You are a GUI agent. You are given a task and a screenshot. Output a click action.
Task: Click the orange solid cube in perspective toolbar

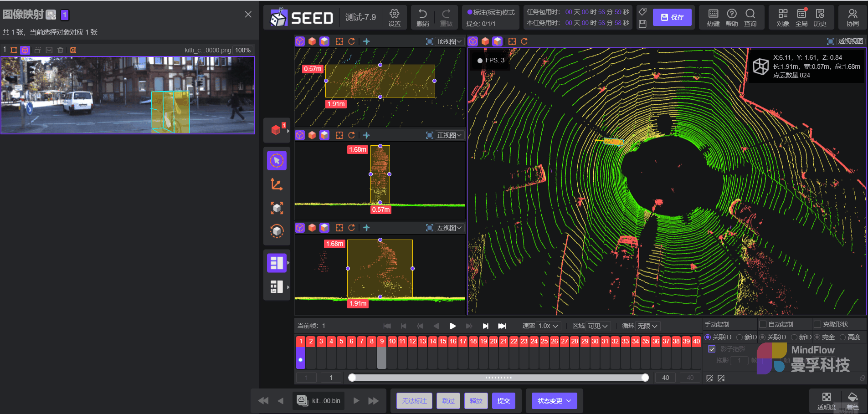(x=485, y=41)
